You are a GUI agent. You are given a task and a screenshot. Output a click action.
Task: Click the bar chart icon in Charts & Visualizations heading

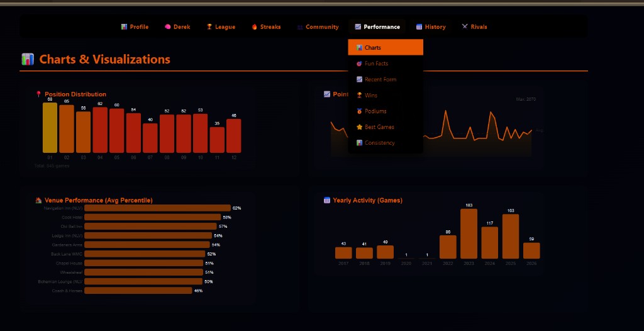pos(28,59)
